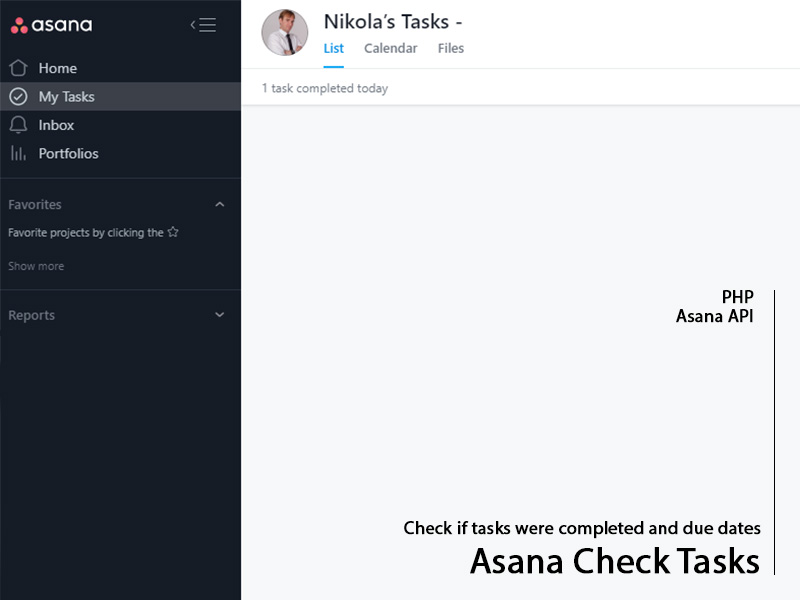The width and height of the screenshot is (800, 600).
Task: Click the "PHP" label
Action: 737,297
